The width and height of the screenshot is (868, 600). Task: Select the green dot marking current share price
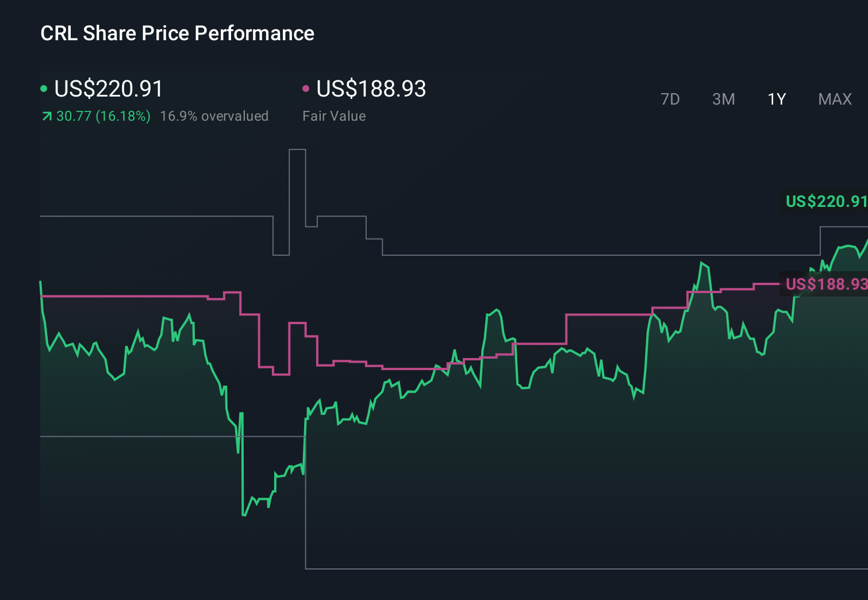(43, 88)
